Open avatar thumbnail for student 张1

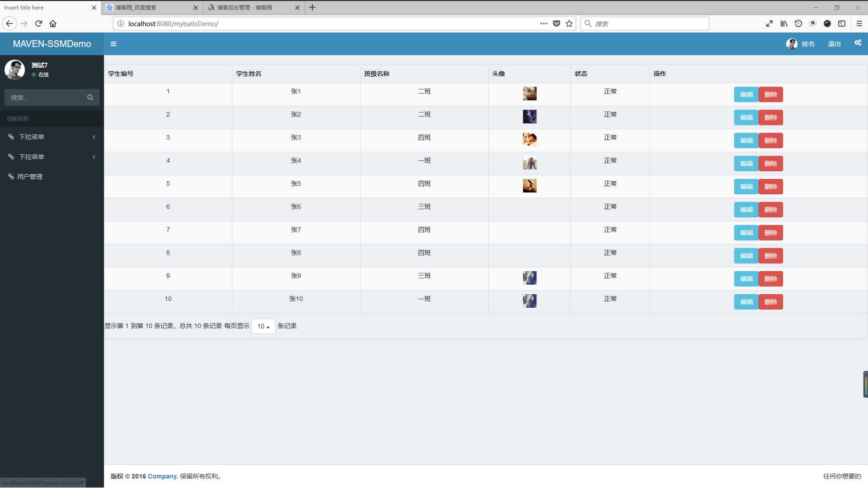click(529, 93)
